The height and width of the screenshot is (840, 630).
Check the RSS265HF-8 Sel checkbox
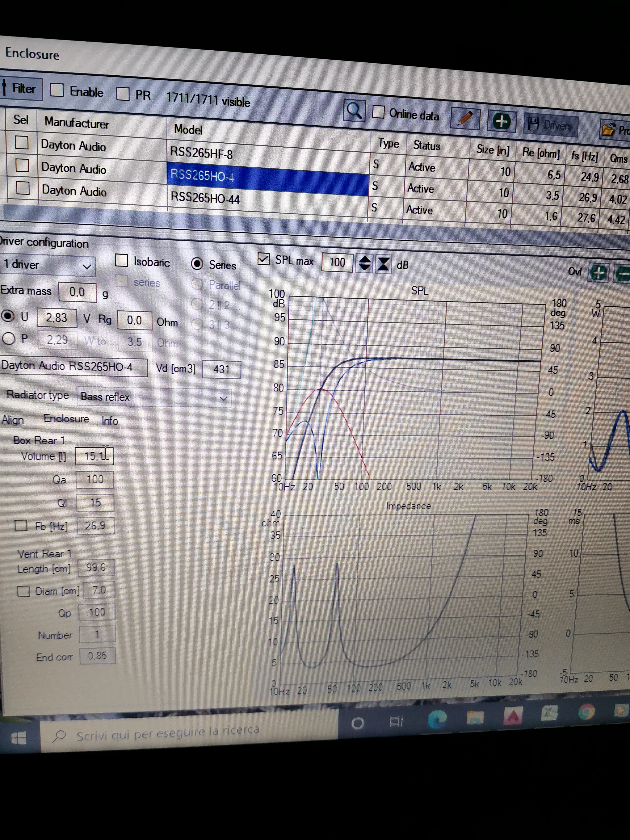[x=21, y=142]
